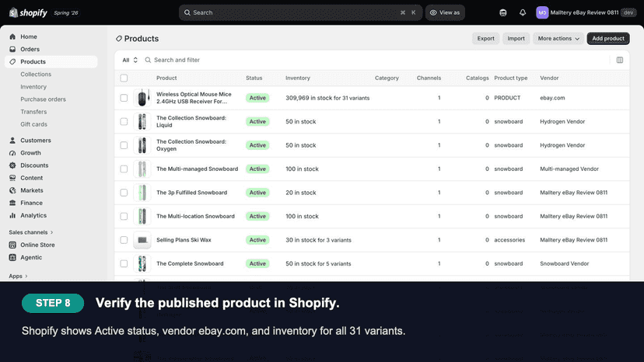Click The Complete Snowboard thumbnail
644x362 pixels.
click(142, 263)
